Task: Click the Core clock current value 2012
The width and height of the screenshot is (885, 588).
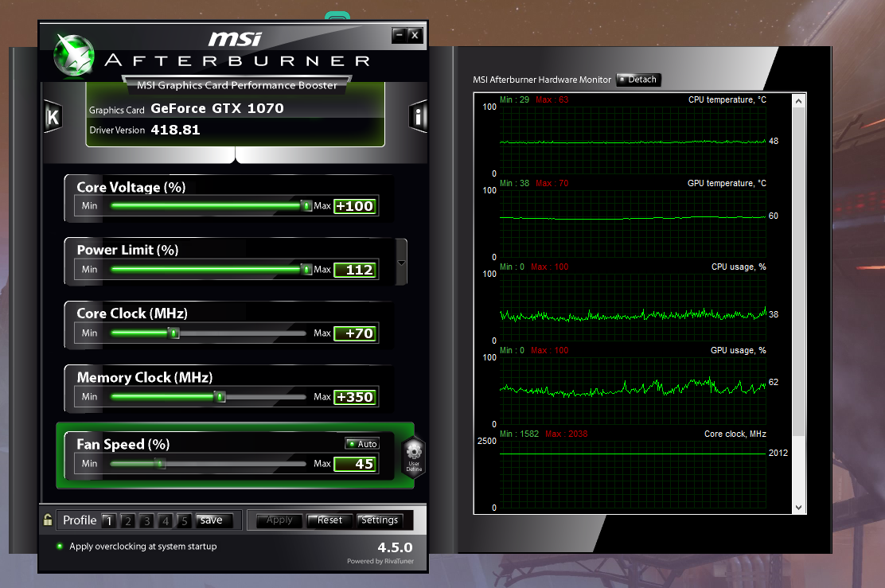Action: [x=778, y=453]
